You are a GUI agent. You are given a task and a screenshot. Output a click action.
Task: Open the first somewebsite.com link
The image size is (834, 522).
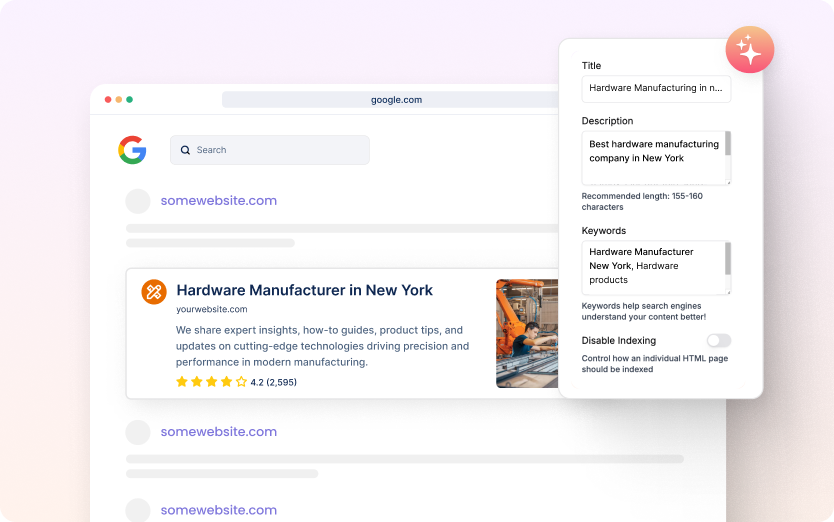218,201
